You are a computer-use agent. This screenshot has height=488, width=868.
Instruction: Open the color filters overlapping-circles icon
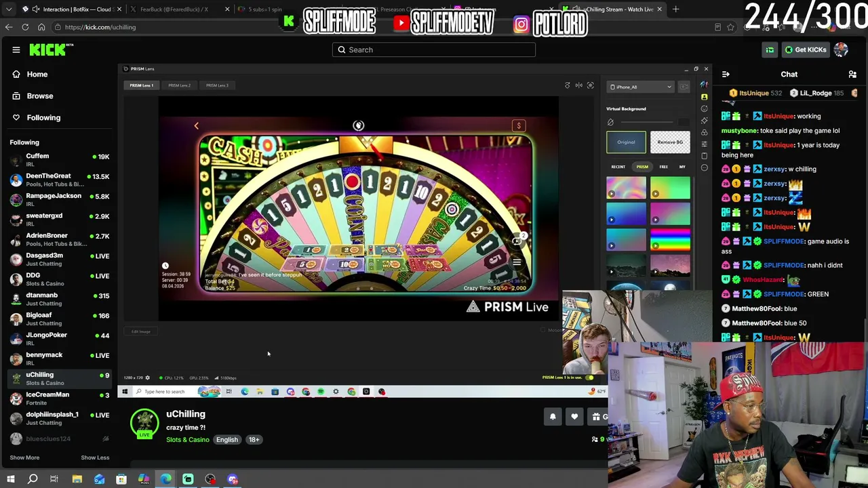(x=705, y=132)
